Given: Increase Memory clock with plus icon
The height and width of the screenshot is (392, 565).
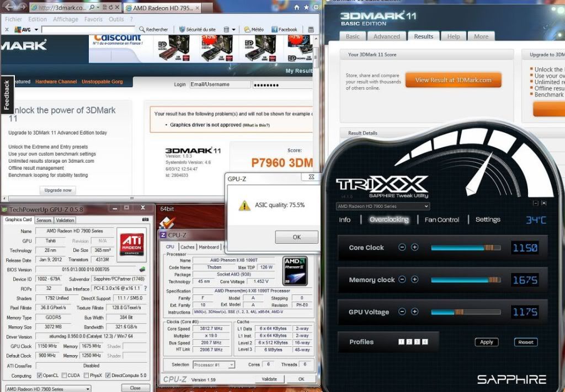Looking at the screenshot, I should [414, 280].
